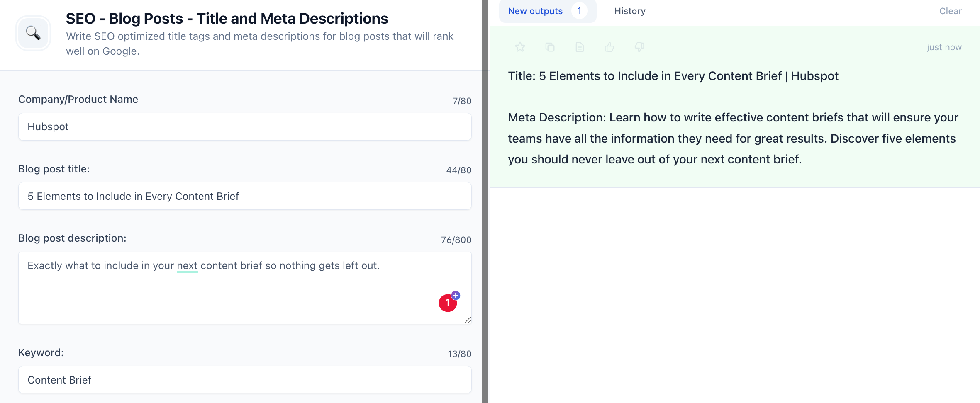Click the underlined word 'next' in description

187,266
